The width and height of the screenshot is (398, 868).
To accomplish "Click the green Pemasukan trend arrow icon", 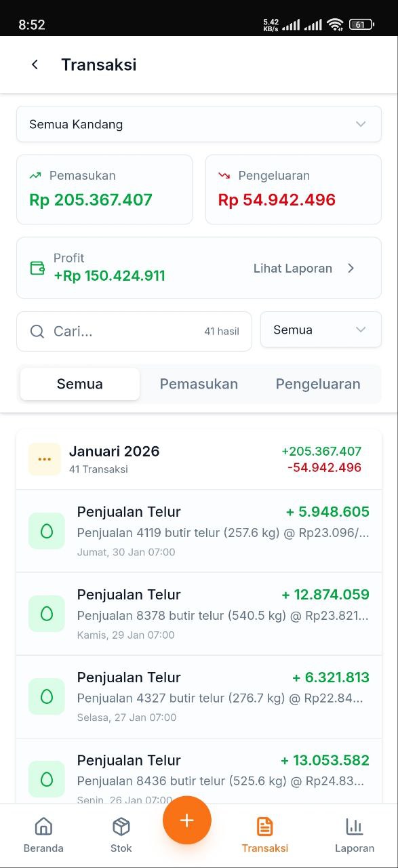I will (x=36, y=175).
